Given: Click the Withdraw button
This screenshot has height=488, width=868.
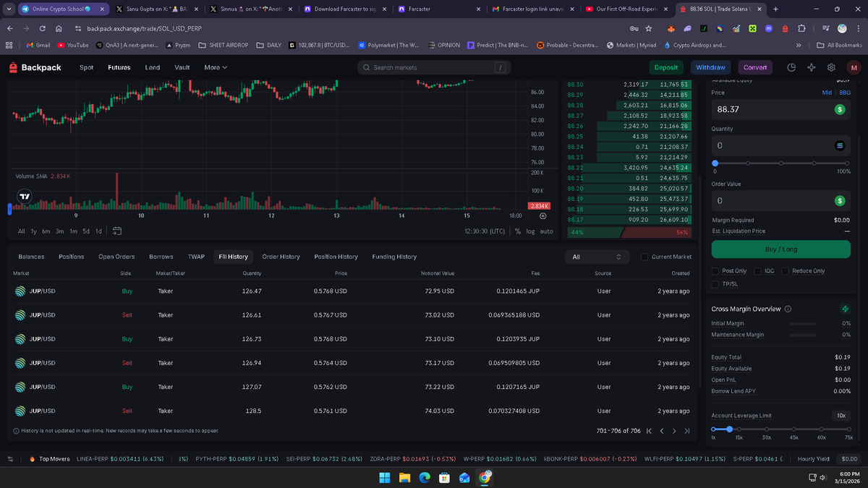Looking at the screenshot, I should (711, 67).
